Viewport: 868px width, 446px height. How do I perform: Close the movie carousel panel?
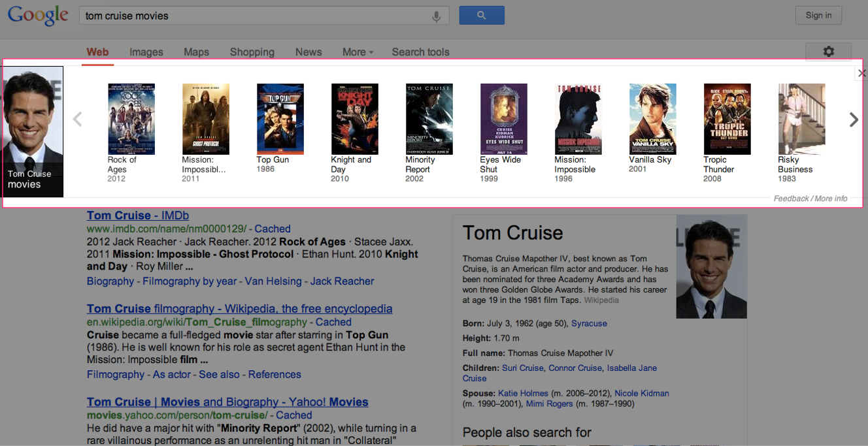point(861,73)
